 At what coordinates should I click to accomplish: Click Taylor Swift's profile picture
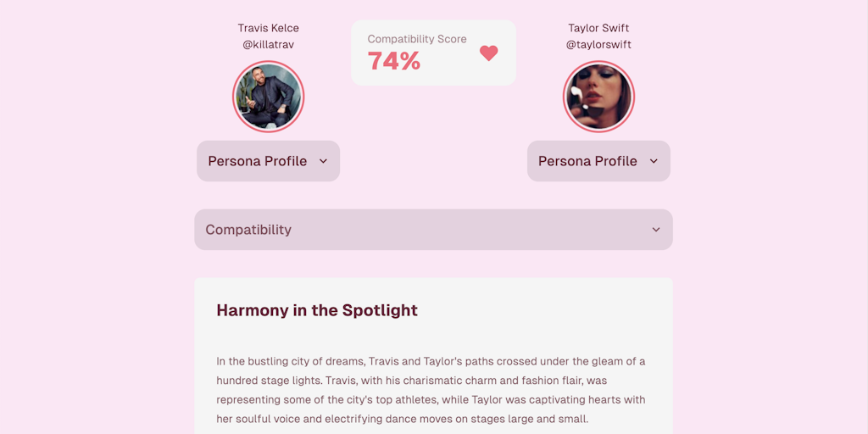click(x=598, y=97)
